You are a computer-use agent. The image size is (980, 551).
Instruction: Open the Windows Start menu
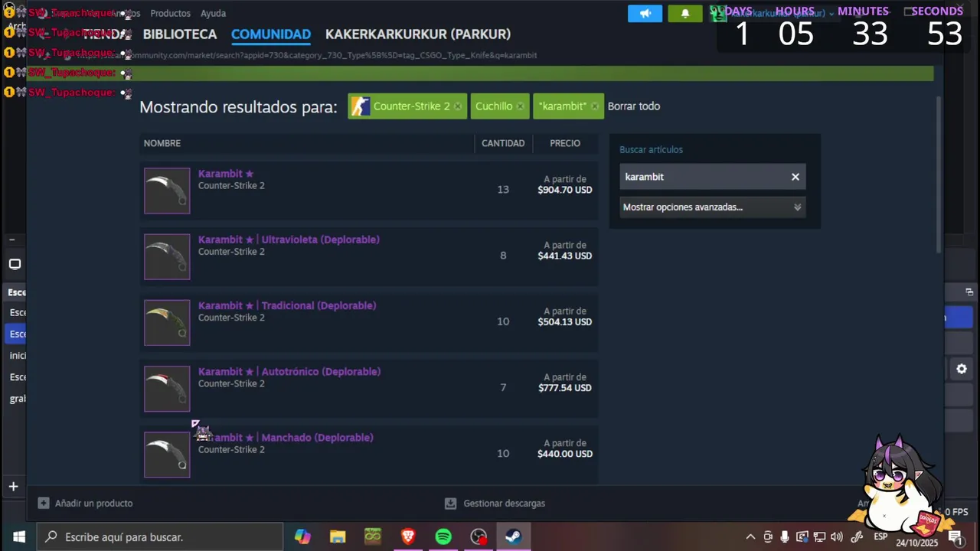pos(19,537)
